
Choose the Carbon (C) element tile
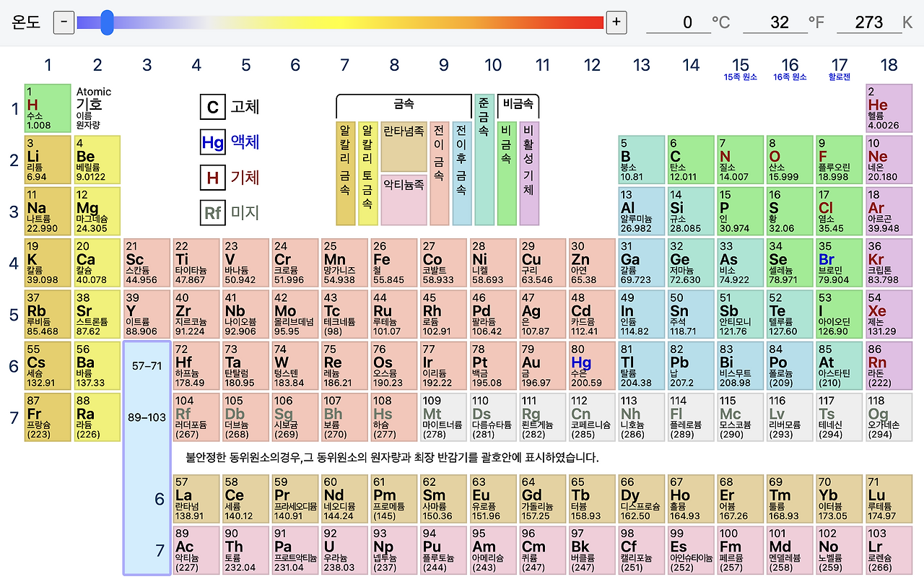tap(692, 160)
